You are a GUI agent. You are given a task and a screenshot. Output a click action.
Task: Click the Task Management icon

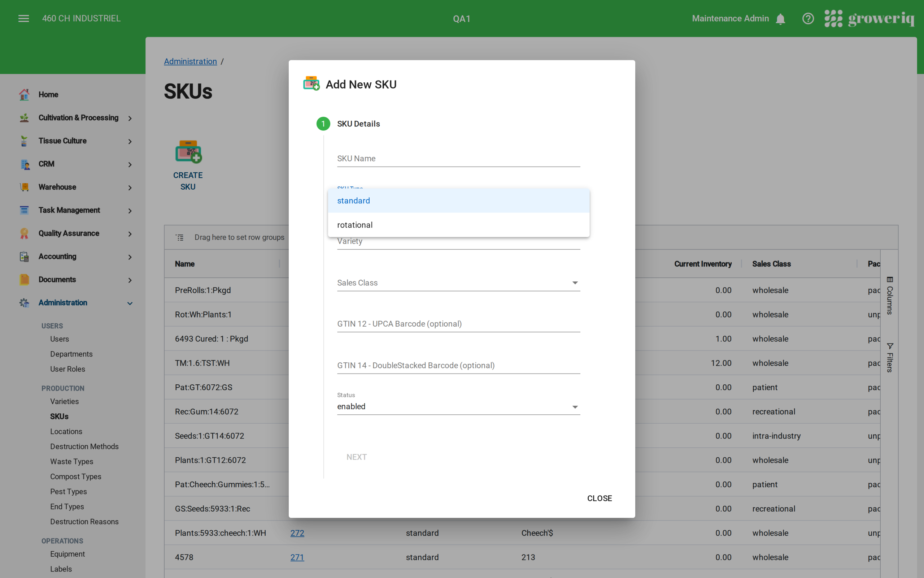pos(24,210)
